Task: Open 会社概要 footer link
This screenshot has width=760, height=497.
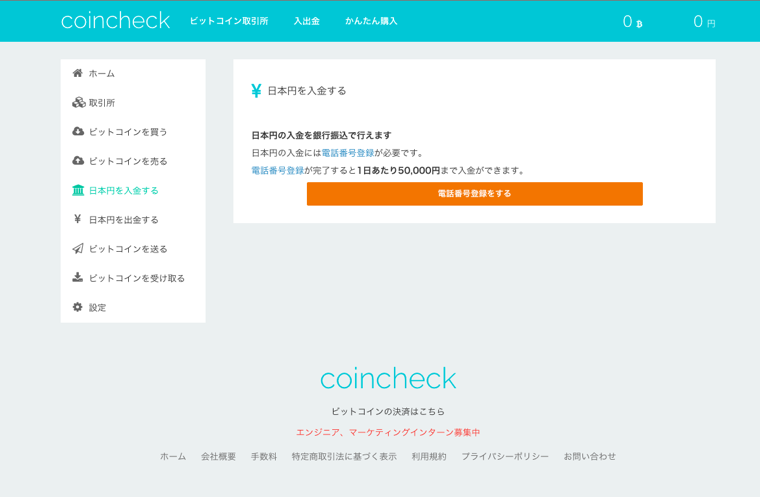Action: (219, 456)
